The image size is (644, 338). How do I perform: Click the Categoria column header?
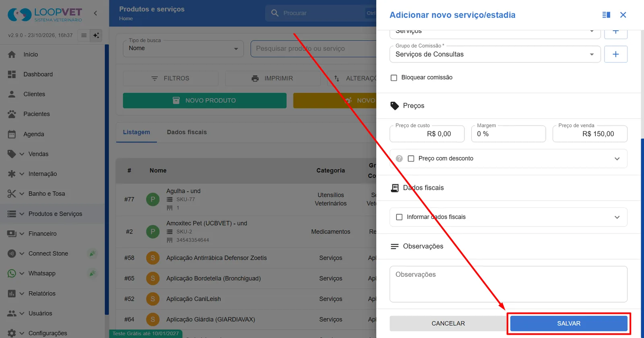point(330,170)
